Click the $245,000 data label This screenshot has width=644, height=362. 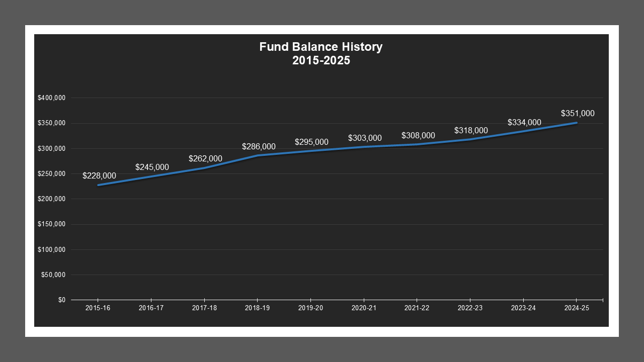coord(152,166)
